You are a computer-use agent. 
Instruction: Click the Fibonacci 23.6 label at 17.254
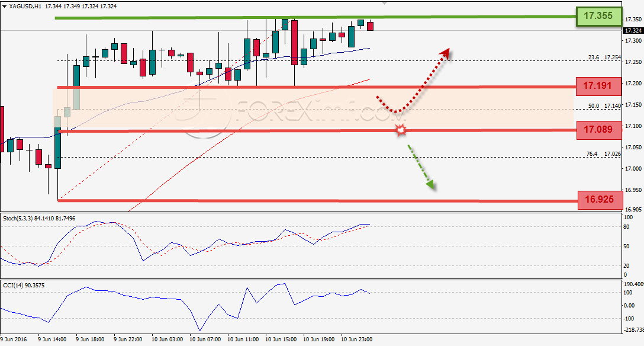tap(604, 57)
